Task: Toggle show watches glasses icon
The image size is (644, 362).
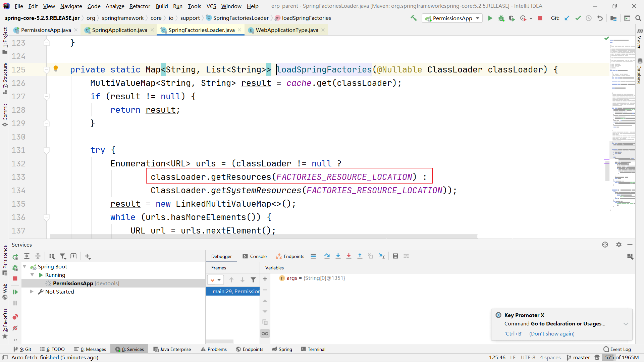Action: 265,333
